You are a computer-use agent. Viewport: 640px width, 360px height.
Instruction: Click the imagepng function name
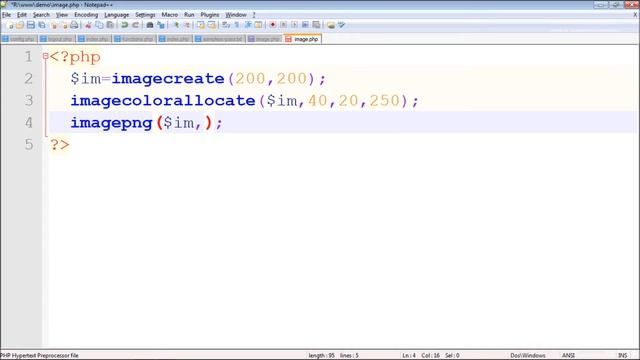[x=111, y=122]
